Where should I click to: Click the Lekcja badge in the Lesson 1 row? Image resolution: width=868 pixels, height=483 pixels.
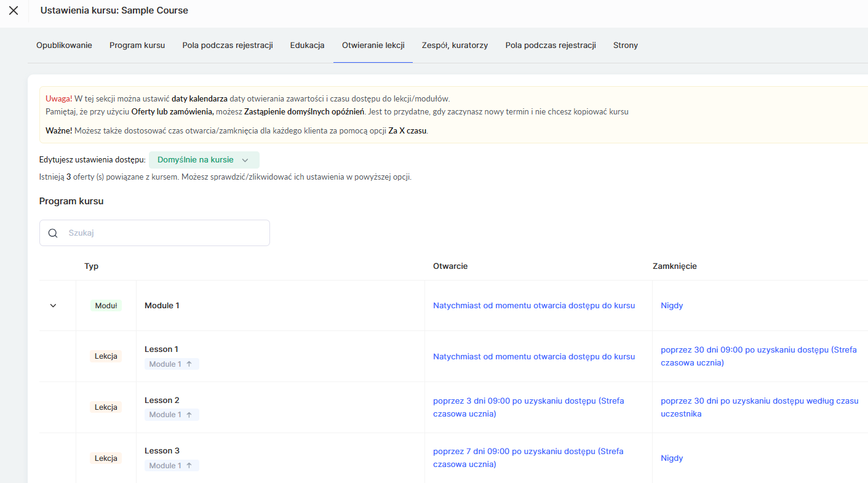click(106, 356)
